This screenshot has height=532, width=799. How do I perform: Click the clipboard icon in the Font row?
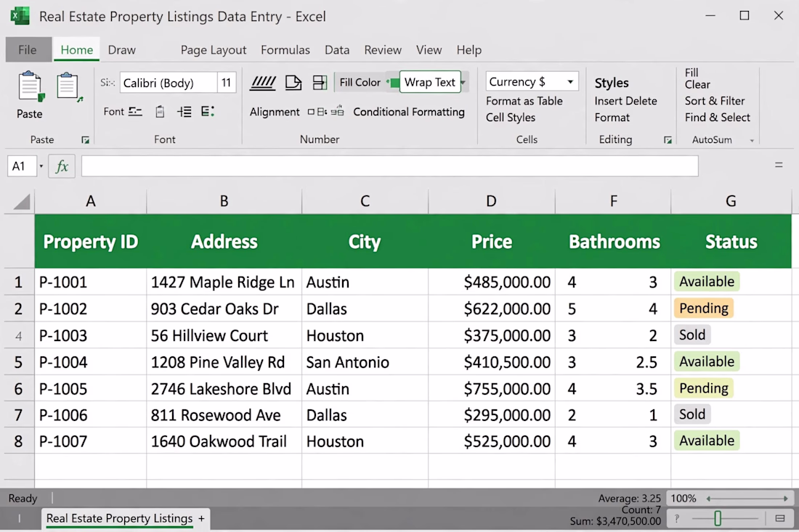(160, 112)
